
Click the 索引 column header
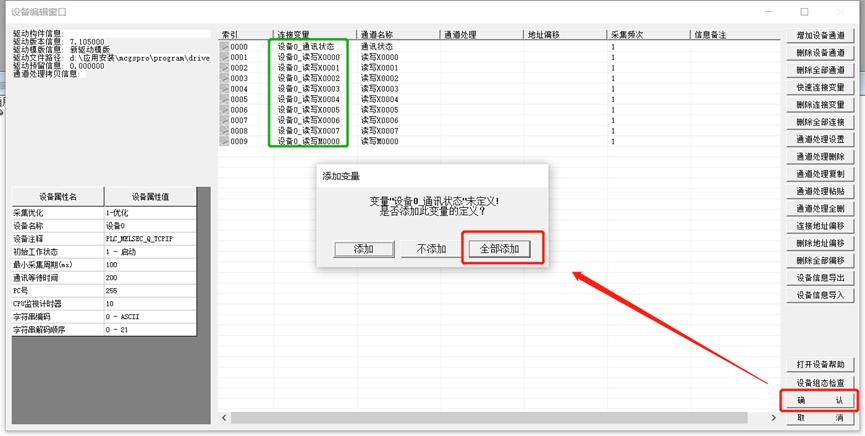point(246,35)
